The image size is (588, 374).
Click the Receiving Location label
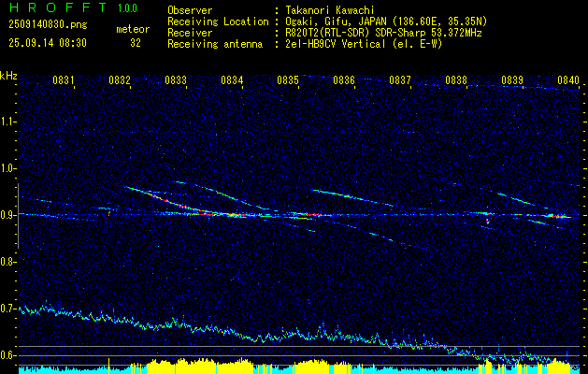218,22
